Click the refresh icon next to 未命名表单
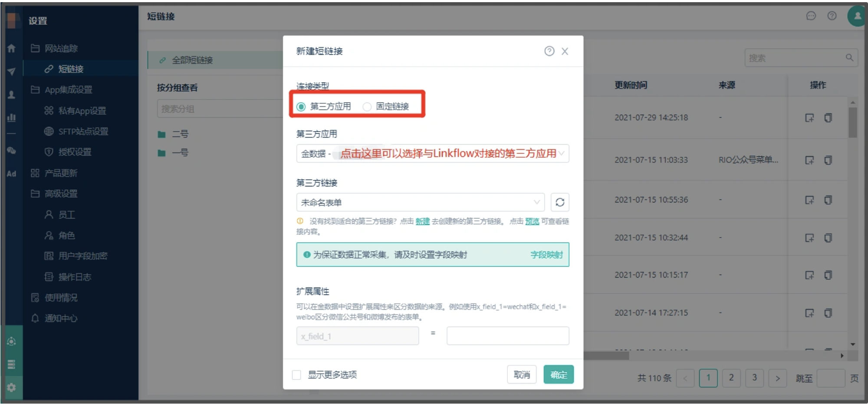Screen dimensions: 868x404 [560, 202]
